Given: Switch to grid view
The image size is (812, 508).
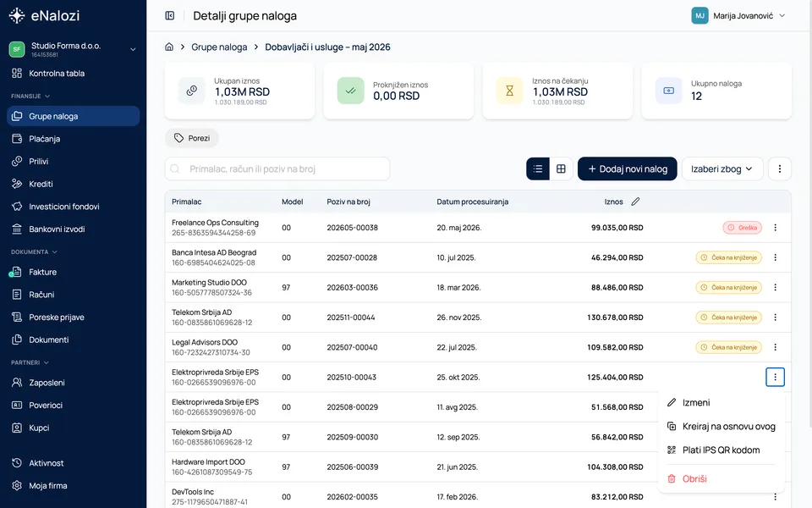Looking at the screenshot, I should coord(561,169).
